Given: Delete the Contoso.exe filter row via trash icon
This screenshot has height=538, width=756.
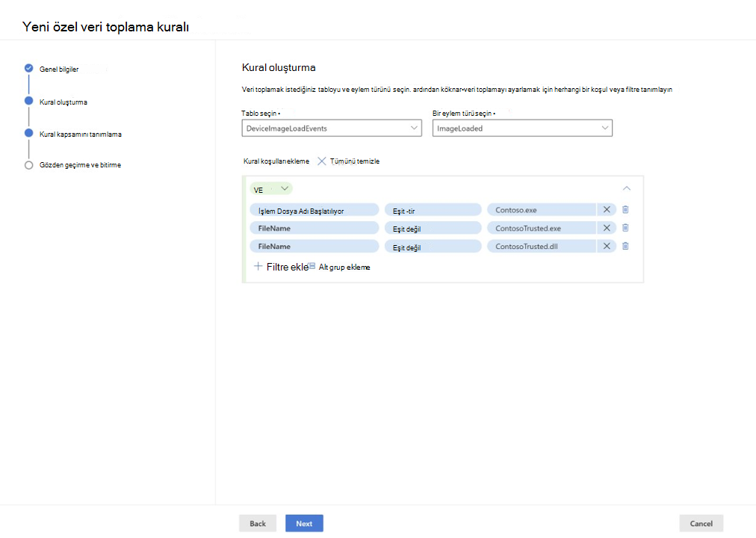Looking at the screenshot, I should click(x=625, y=210).
